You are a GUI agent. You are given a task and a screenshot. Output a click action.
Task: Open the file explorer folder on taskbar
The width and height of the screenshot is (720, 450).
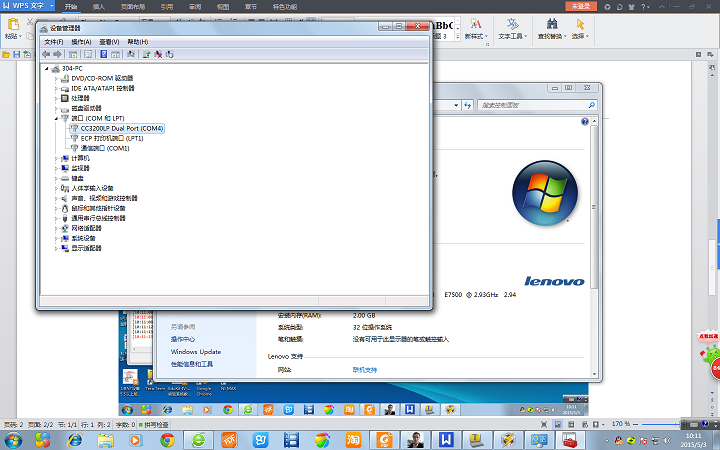coord(105,440)
